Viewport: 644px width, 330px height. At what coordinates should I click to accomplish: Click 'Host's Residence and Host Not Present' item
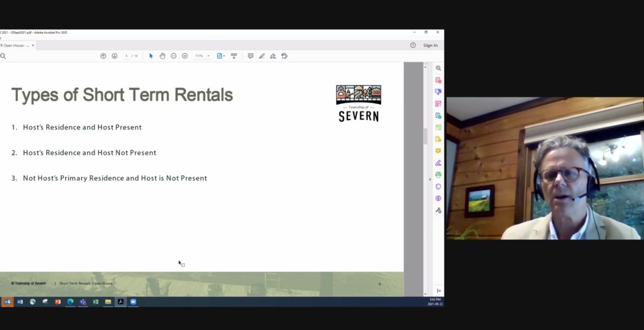[89, 153]
